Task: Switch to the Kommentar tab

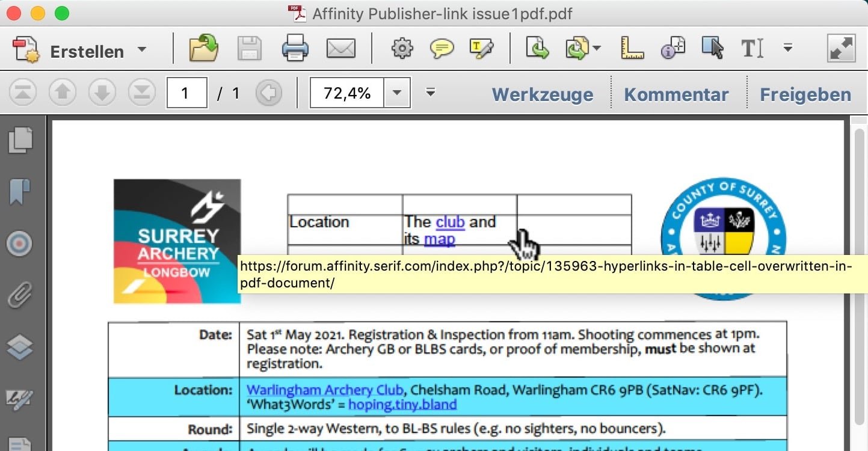Action: (x=676, y=94)
